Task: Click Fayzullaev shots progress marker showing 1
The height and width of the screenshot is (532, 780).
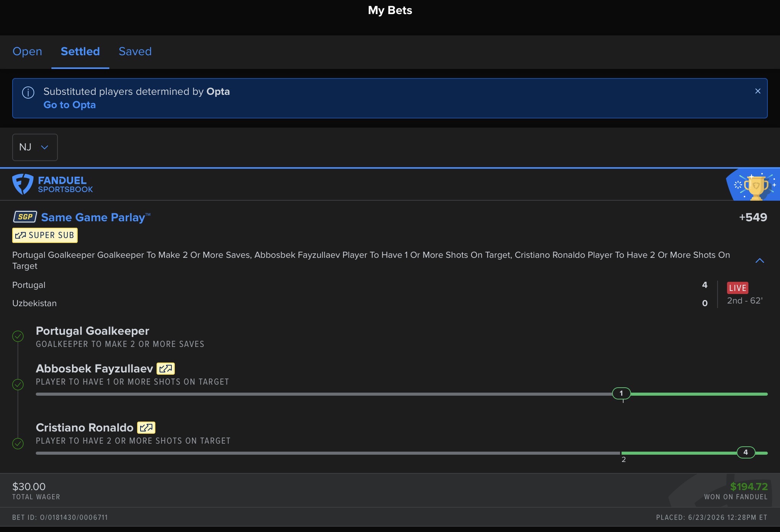Action: (621, 393)
